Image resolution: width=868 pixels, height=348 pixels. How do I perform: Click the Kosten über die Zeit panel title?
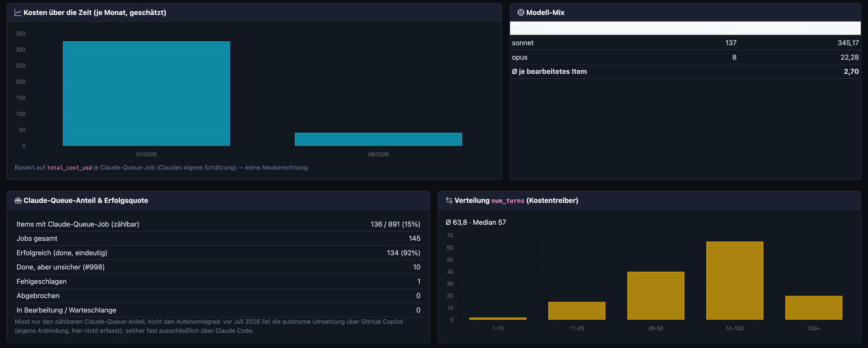click(x=95, y=13)
